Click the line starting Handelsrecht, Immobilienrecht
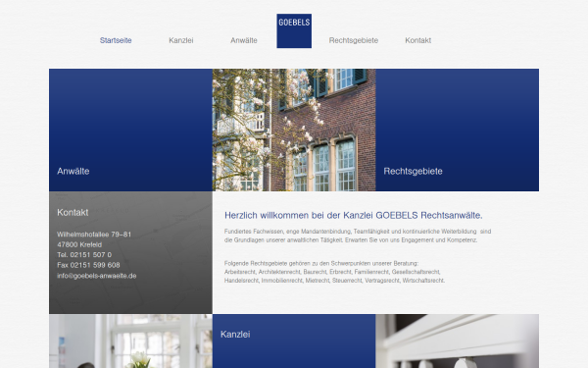The height and width of the screenshot is (368, 588). (334, 281)
